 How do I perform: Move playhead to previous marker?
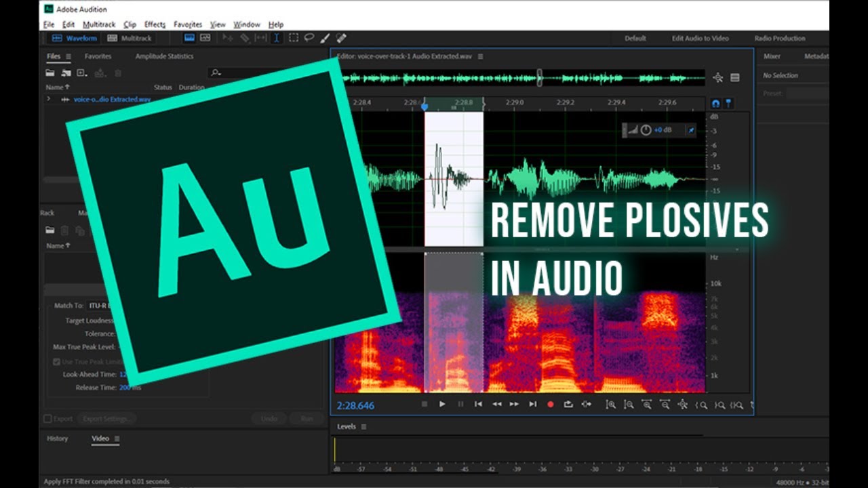pyautogui.click(x=478, y=405)
